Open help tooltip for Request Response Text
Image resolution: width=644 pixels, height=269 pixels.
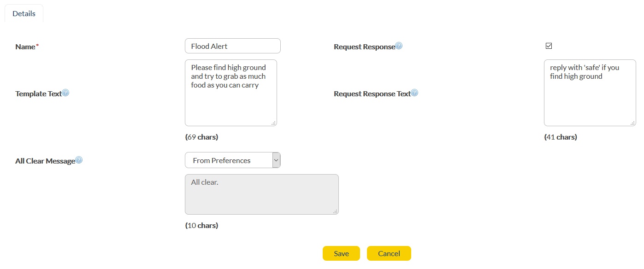coord(414,93)
